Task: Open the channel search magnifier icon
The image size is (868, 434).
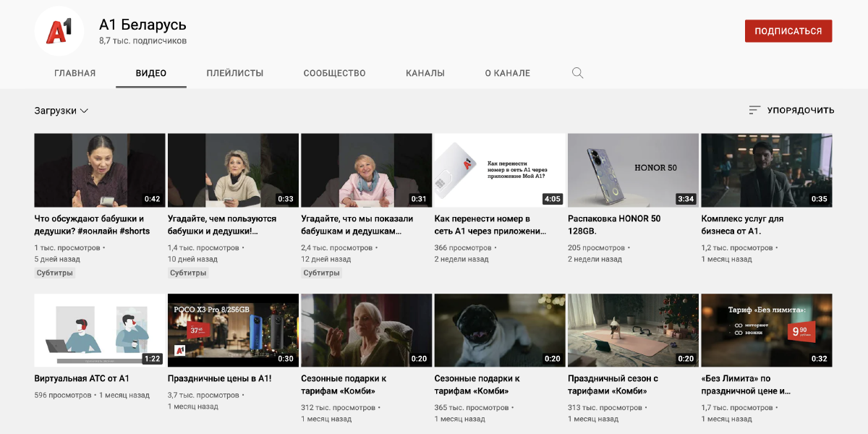Action: [577, 73]
